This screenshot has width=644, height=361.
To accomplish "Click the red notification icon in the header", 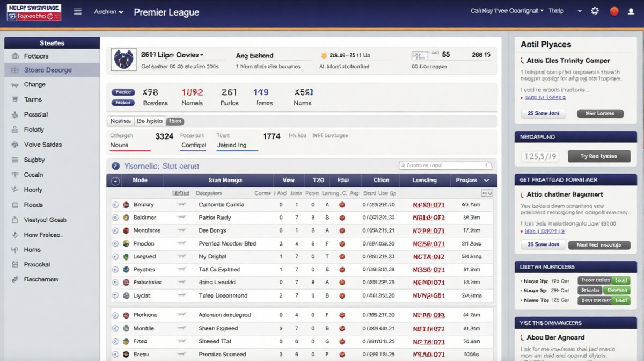I will point(614,11).
